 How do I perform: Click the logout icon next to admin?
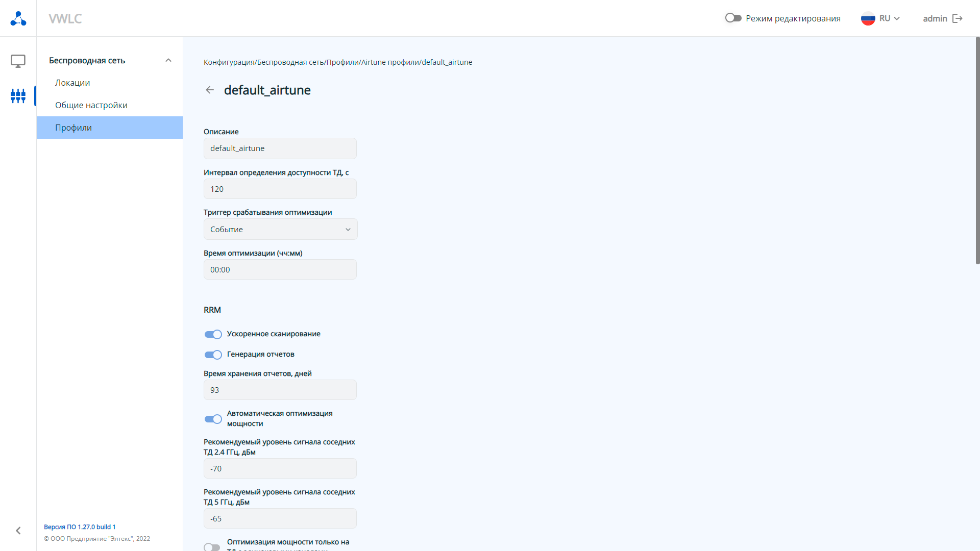tap(958, 18)
